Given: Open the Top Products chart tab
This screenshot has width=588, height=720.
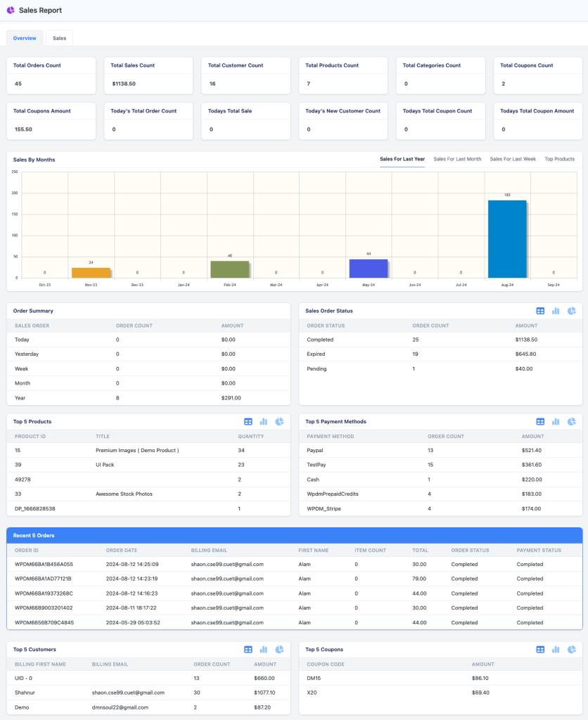Looking at the screenshot, I should pos(560,160).
